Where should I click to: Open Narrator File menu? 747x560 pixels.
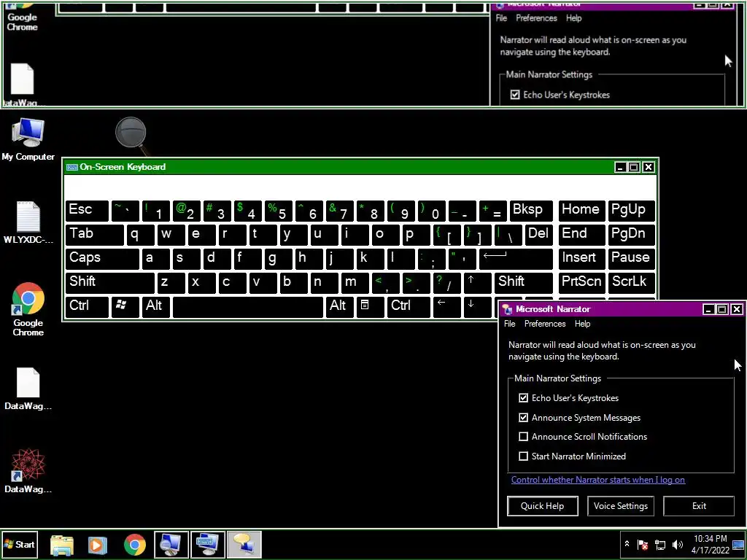[x=510, y=324]
